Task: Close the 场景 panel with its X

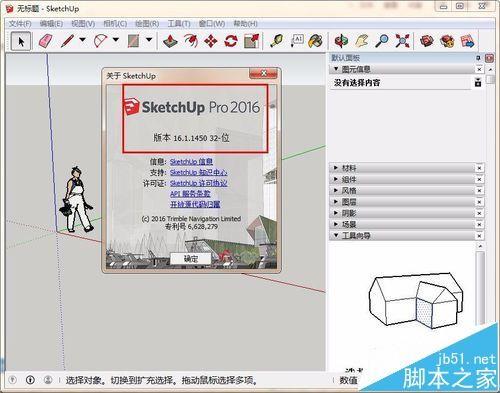Action: (479, 224)
